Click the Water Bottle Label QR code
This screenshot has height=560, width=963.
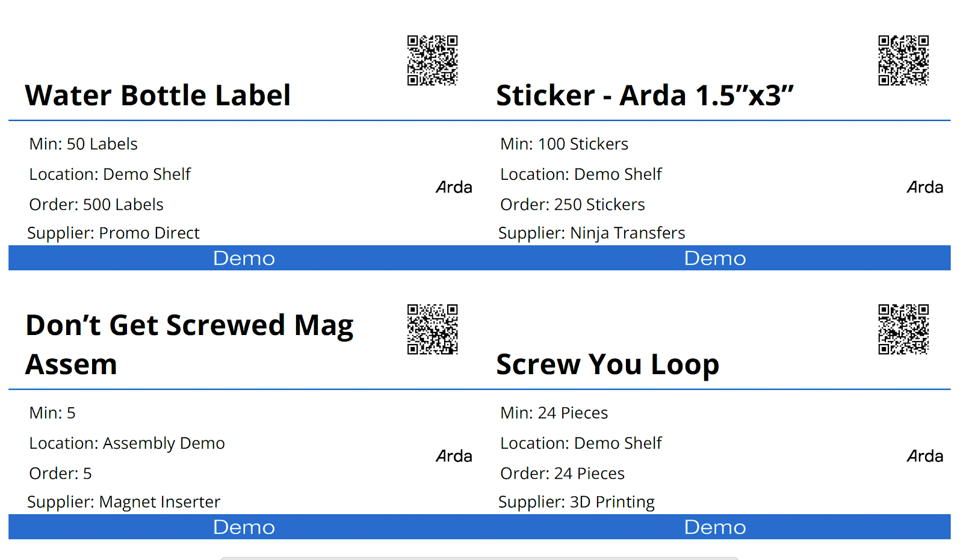pyautogui.click(x=432, y=60)
